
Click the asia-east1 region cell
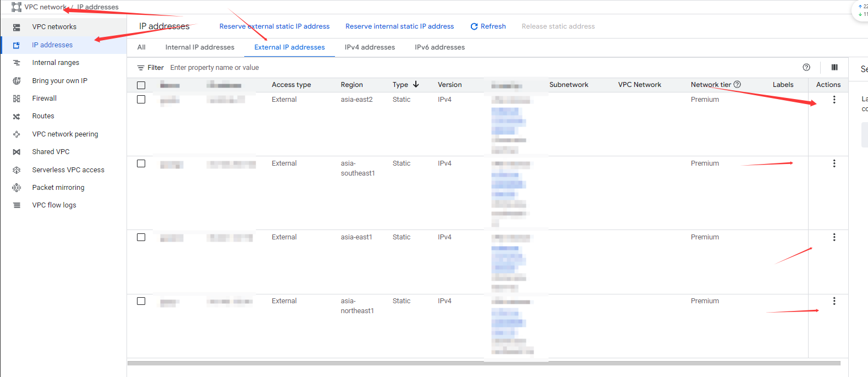pos(356,237)
